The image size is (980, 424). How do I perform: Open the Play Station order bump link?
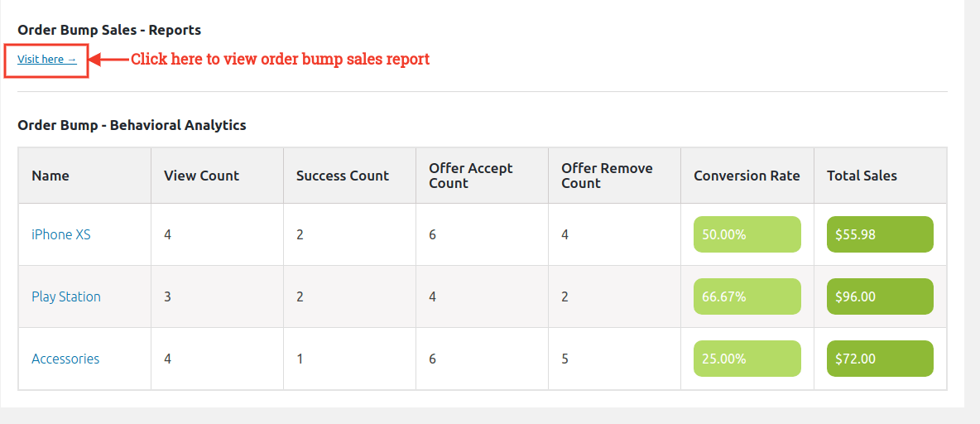click(x=66, y=296)
